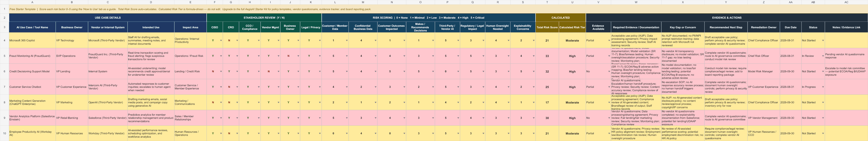Open Evidence Available dropdown in Credit Decisioning row

609,71
